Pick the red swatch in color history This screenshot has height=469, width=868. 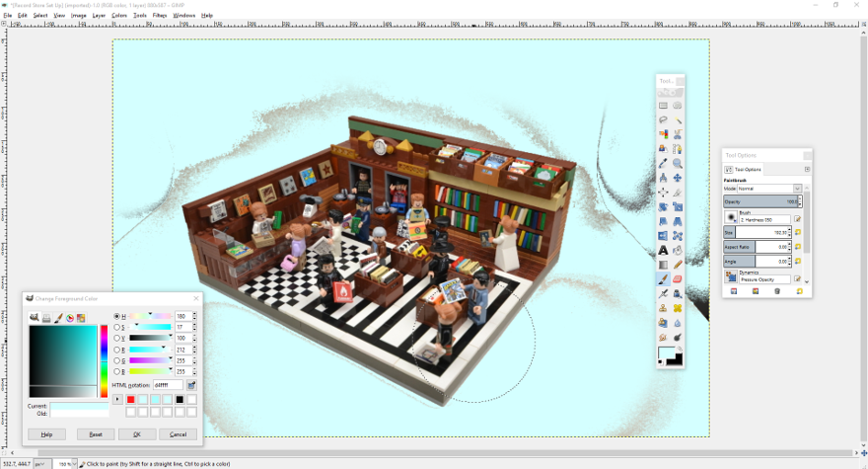pos(131,400)
